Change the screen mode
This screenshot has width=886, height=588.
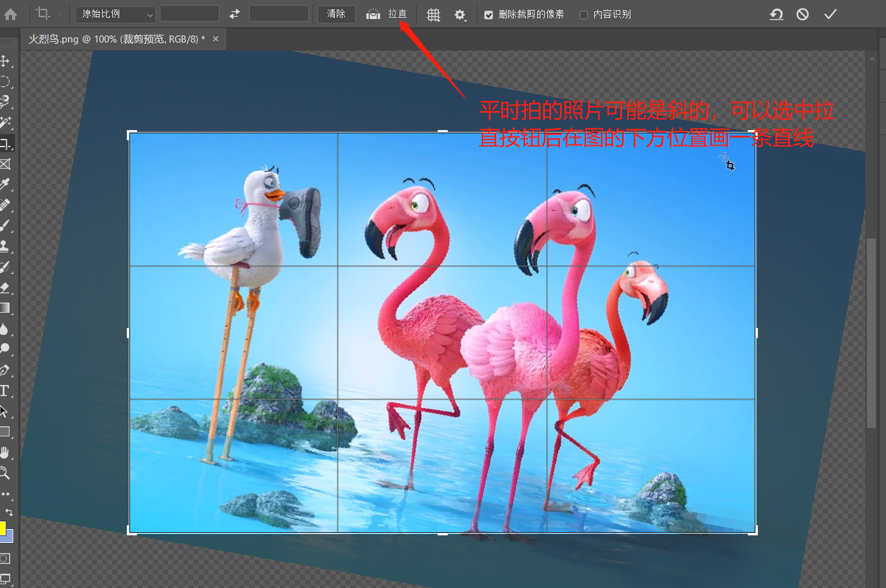pos(5,578)
